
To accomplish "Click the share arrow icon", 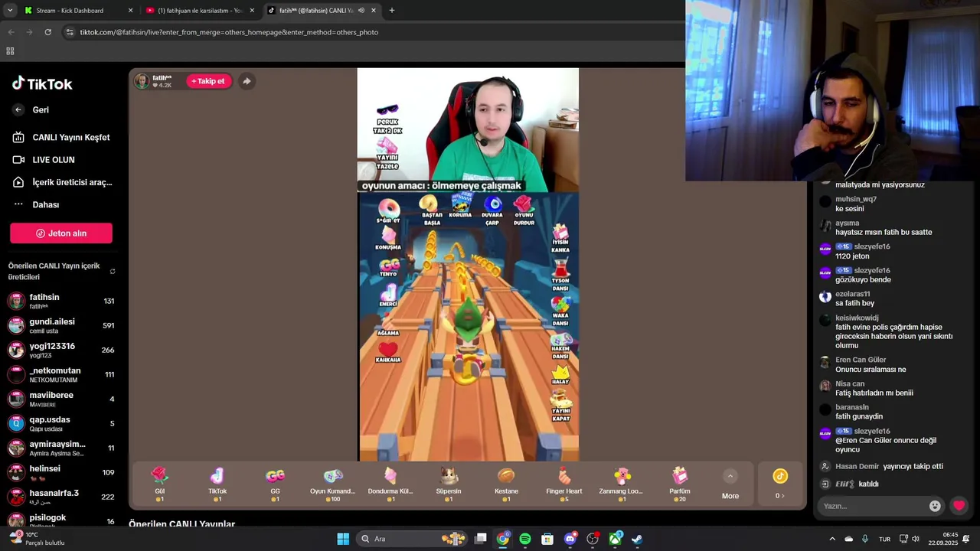I will coord(247,81).
